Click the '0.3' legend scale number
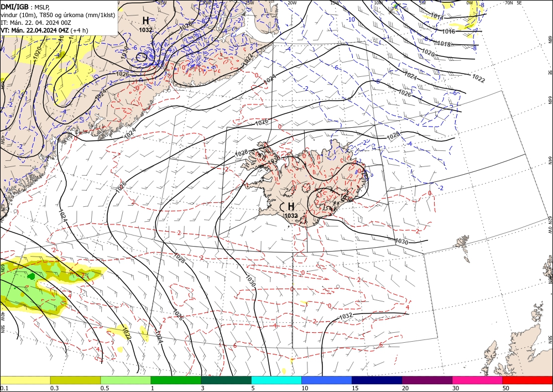The height and width of the screenshot is (392, 553). coord(54,388)
